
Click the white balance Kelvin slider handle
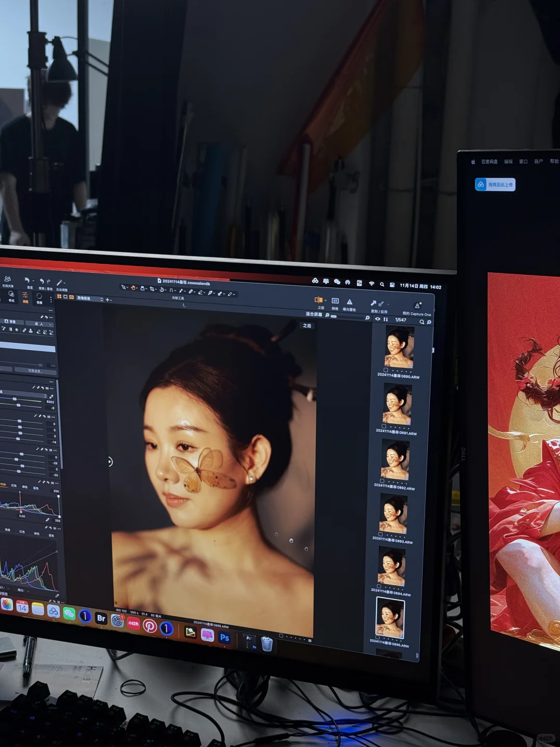pyautogui.click(x=15, y=399)
